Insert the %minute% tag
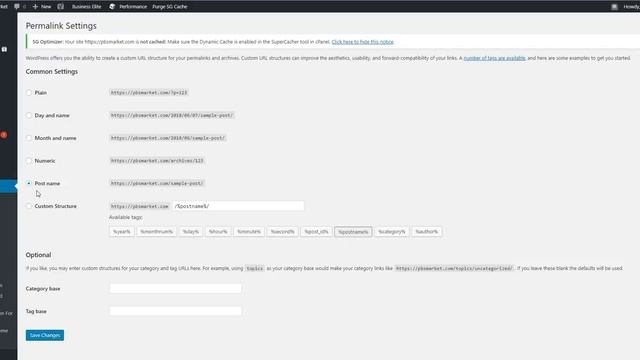640x360 pixels. coord(249,231)
